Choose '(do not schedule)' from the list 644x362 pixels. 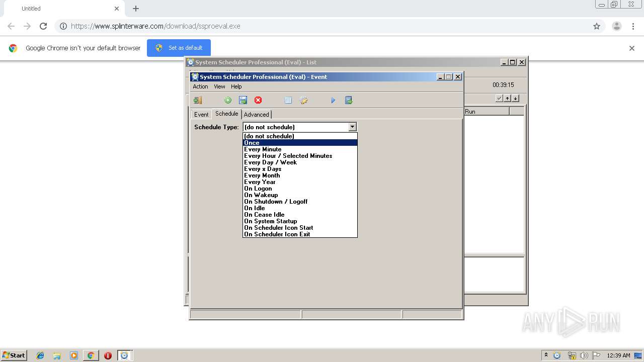tap(300, 136)
